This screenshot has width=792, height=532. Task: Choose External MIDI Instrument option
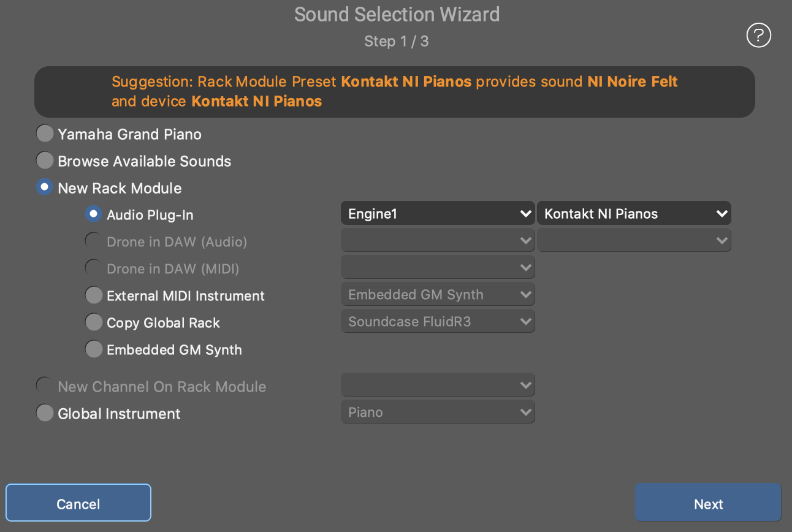[94, 295]
